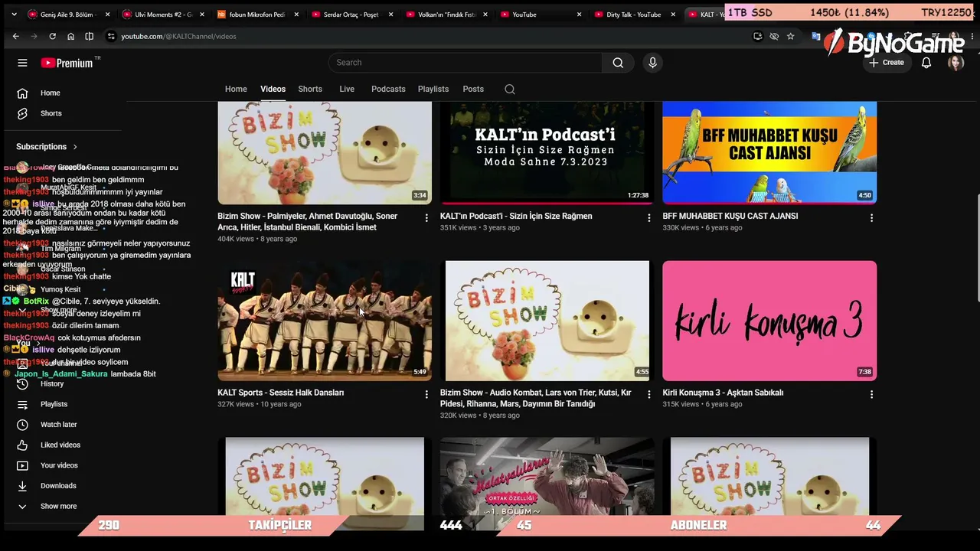Switch to Serdar Ortaç - Poşet browser tab
The width and height of the screenshot is (980, 551).
click(x=353, y=15)
